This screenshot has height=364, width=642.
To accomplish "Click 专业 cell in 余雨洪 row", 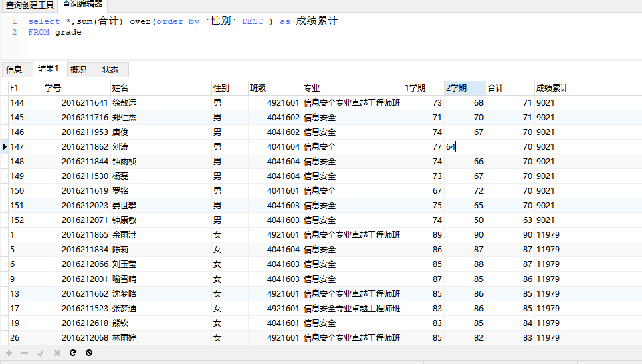I will click(x=352, y=234).
